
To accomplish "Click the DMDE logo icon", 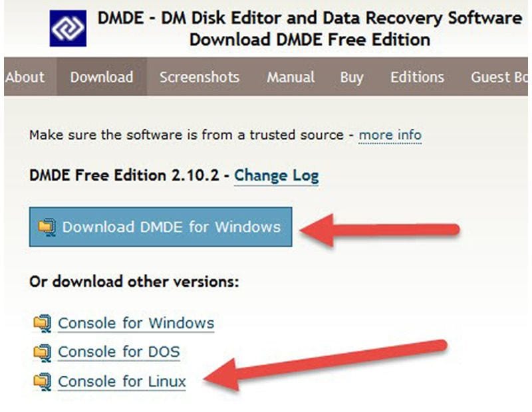I will [x=68, y=29].
